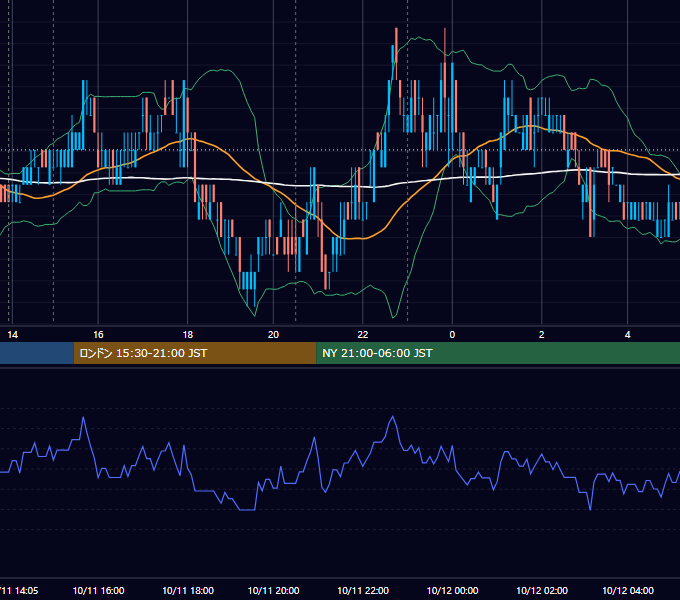Click the NY 21:00-06:00 JST session bar
The height and width of the screenshot is (600, 680).
click(x=498, y=353)
